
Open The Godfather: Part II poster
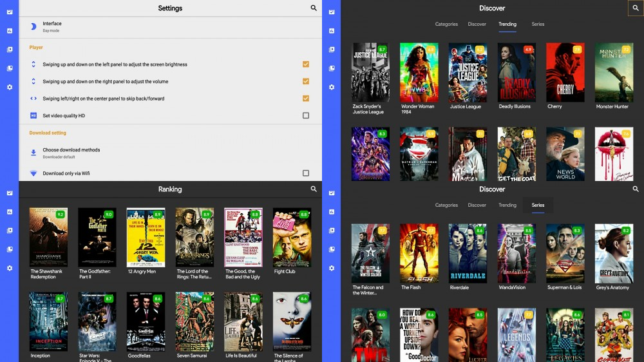click(x=97, y=237)
